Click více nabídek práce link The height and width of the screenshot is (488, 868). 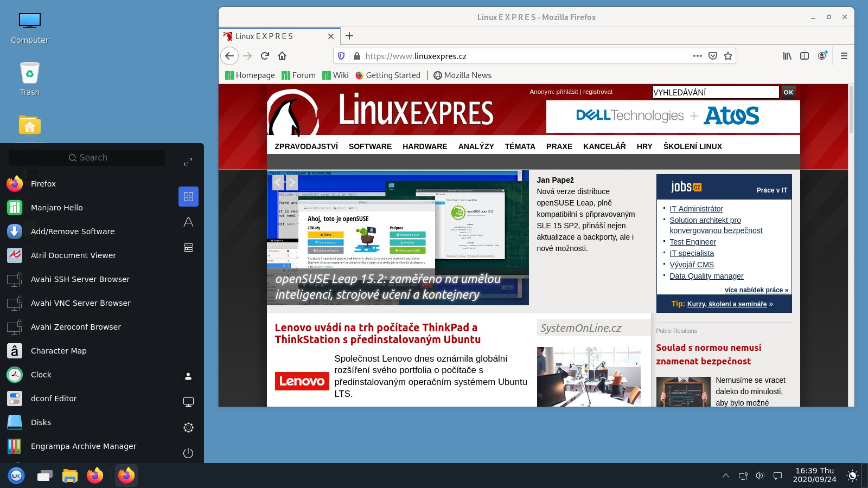coord(756,290)
